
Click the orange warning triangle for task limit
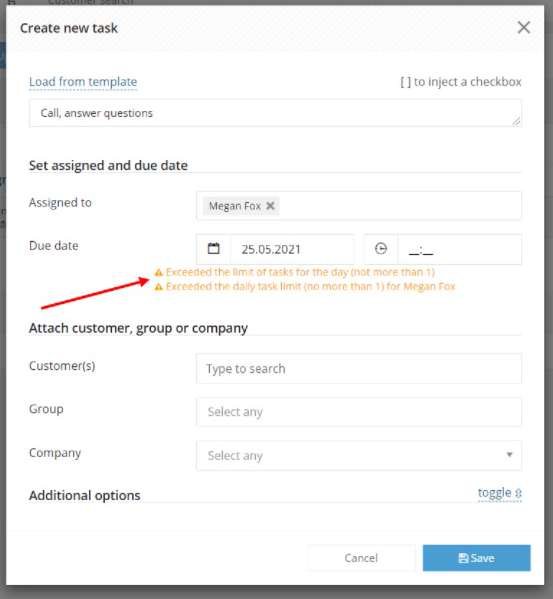[158, 272]
